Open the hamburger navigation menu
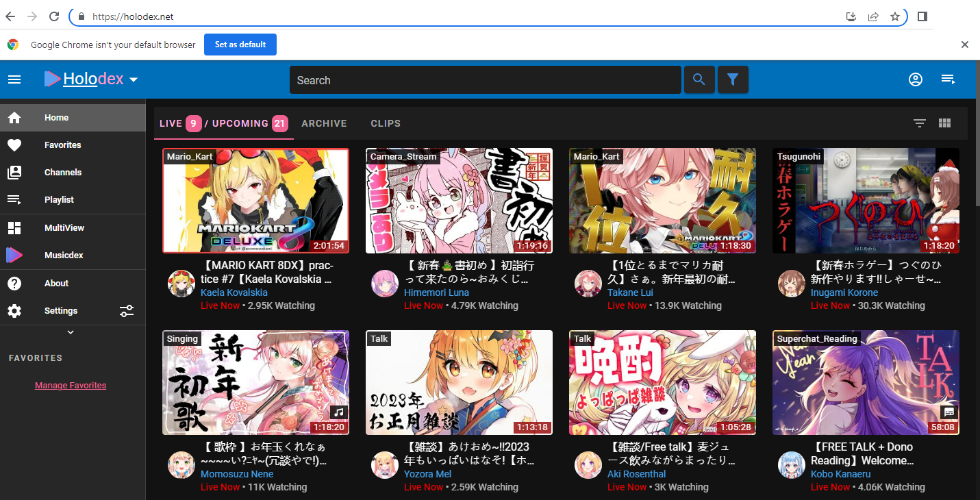 click(14, 79)
